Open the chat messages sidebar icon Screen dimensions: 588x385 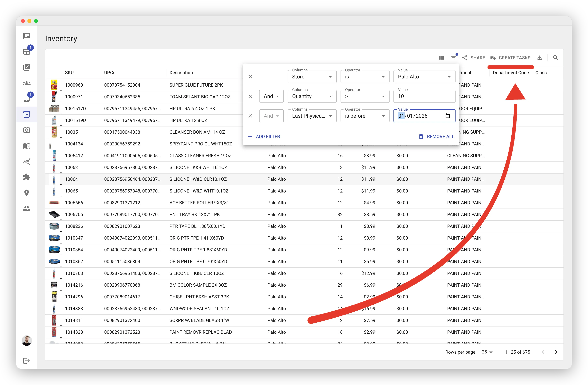tap(26, 36)
